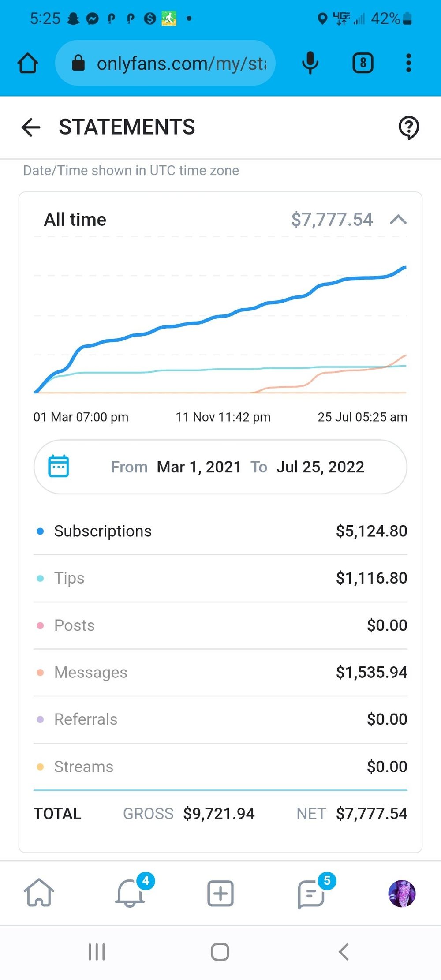Tap the onlyfans.com address bar
Screen dimensions: 441x980
pos(165,63)
